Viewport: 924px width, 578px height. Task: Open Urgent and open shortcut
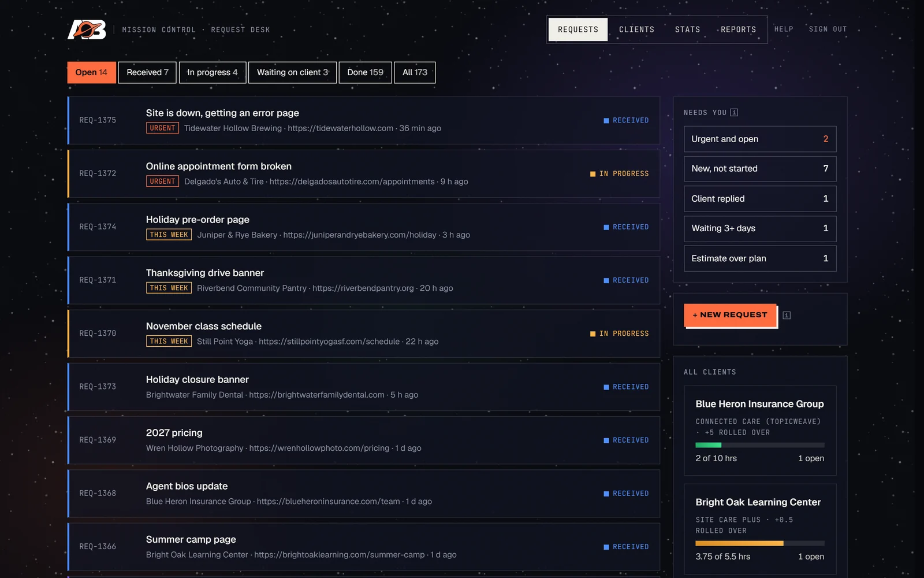760,139
